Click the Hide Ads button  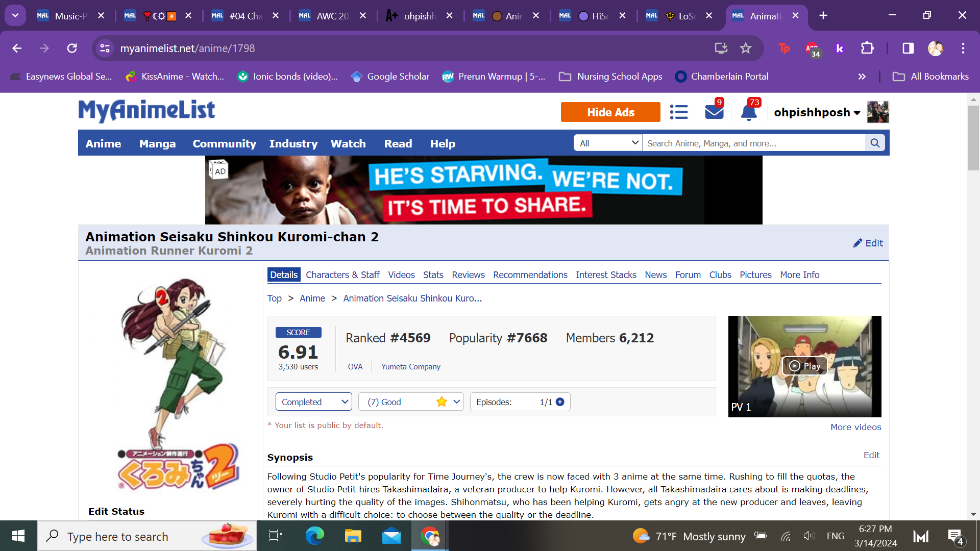coord(610,112)
